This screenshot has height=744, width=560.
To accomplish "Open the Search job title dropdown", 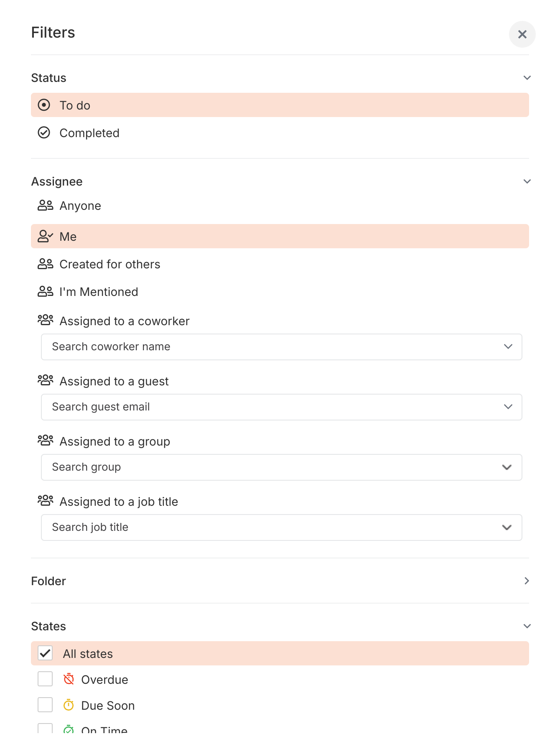I will 508,527.
